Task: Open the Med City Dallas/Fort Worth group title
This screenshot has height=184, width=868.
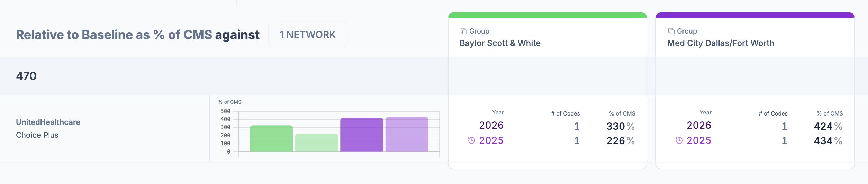Action: 721,43
